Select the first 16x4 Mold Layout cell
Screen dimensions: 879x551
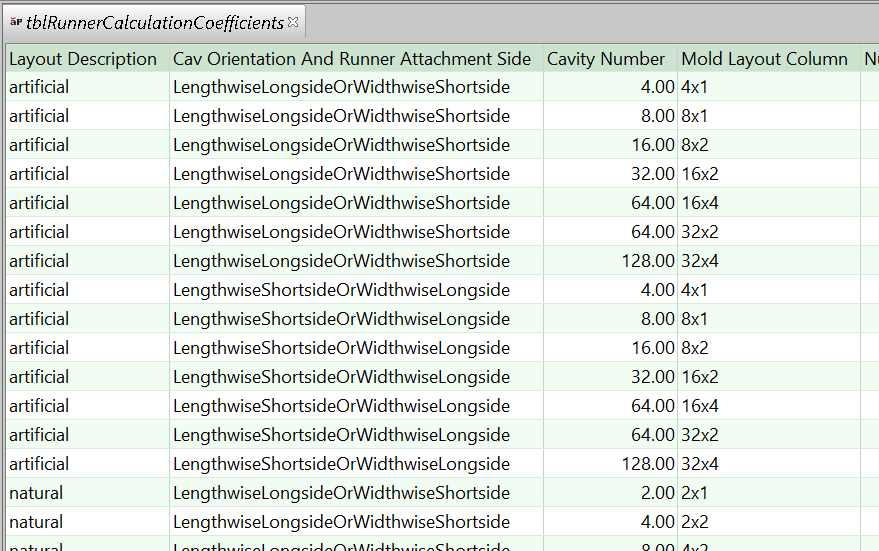(x=700, y=203)
